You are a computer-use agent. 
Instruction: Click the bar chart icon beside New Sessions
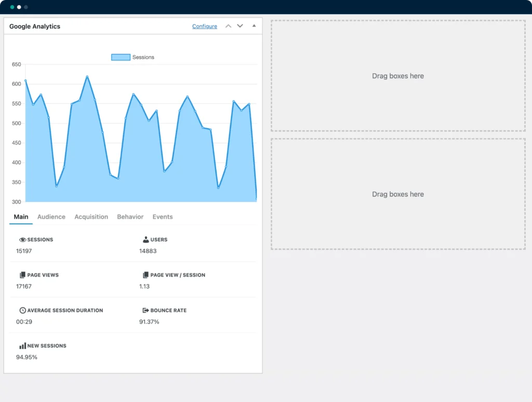[22, 346]
